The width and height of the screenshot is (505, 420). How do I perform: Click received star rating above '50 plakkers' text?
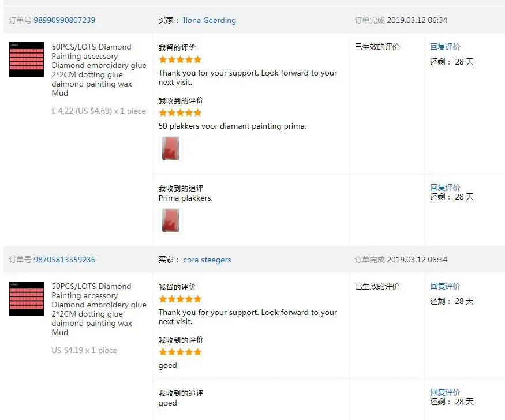[180, 112]
